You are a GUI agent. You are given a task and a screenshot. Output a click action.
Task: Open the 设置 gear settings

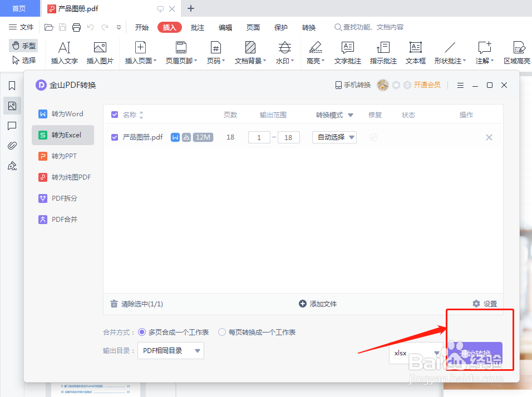pos(485,304)
